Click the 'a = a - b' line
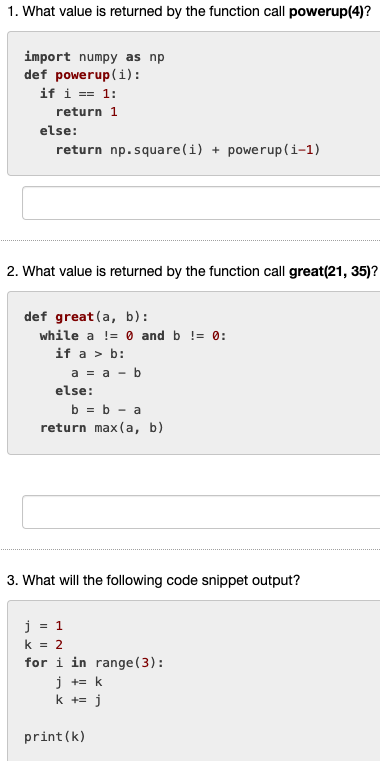 (x=106, y=373)
